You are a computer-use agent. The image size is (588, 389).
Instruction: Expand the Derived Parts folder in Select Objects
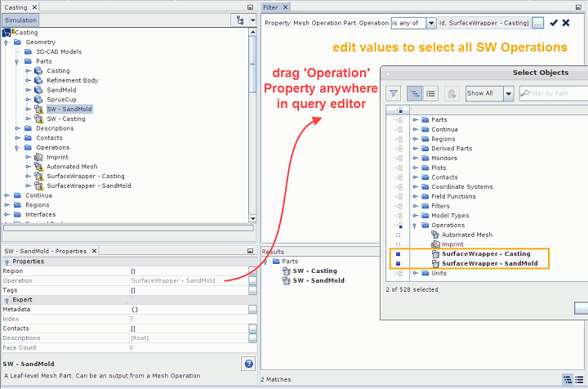point(415,149)
